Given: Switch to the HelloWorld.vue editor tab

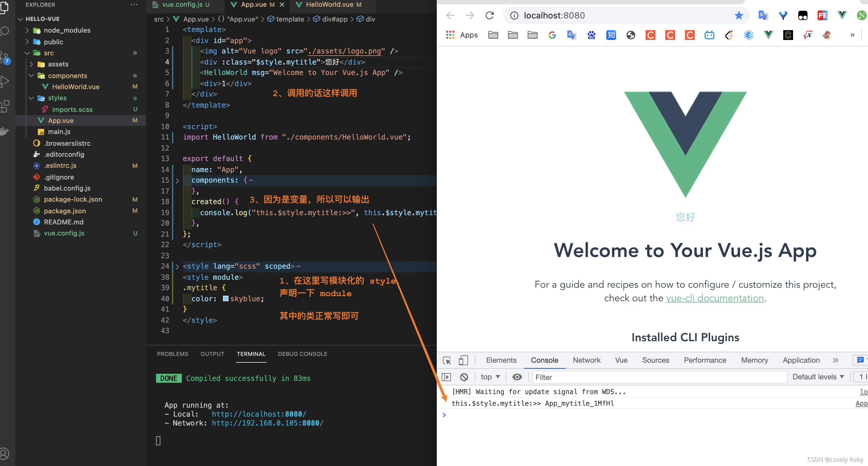Looking at the screenshot, I should (x=329, y=5).
